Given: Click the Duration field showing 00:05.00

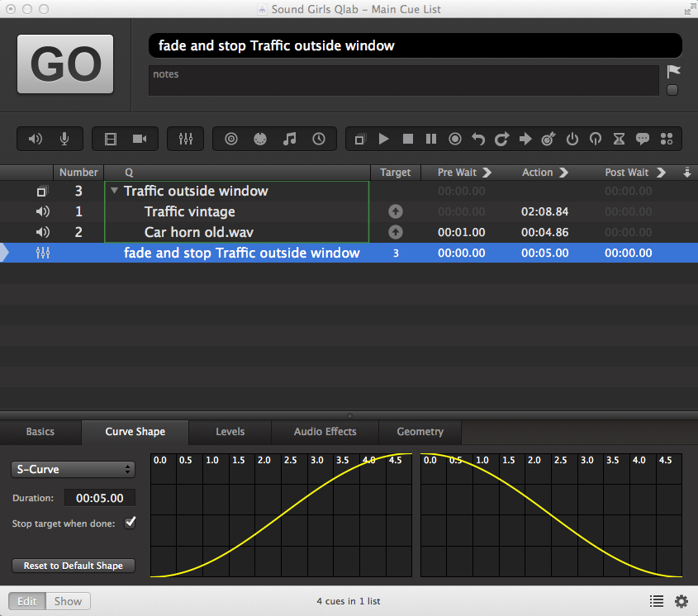Looking at the screenshot, I should pos(99,498).
